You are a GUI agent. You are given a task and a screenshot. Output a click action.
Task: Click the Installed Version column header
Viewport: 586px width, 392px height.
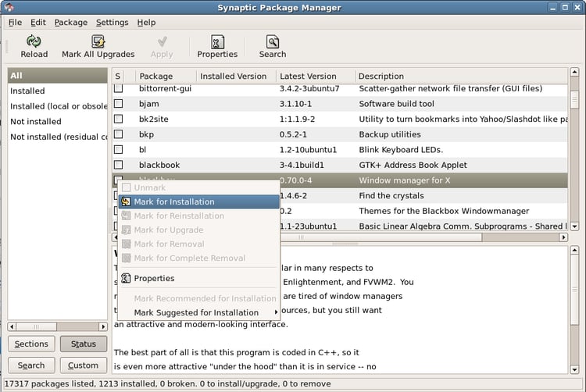point(236,77)
